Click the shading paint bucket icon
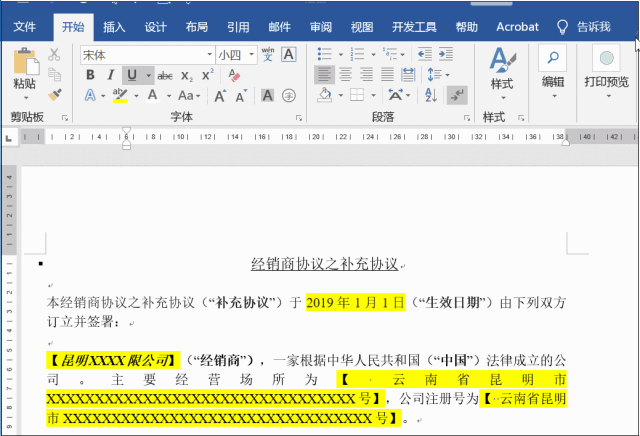Viewport: 640px width, 436px height. point(324,96)
